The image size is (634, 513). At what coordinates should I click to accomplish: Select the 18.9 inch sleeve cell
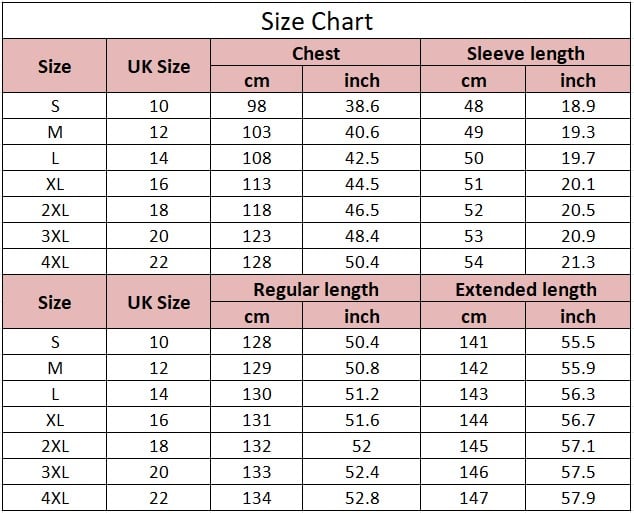tap(577, 106)
